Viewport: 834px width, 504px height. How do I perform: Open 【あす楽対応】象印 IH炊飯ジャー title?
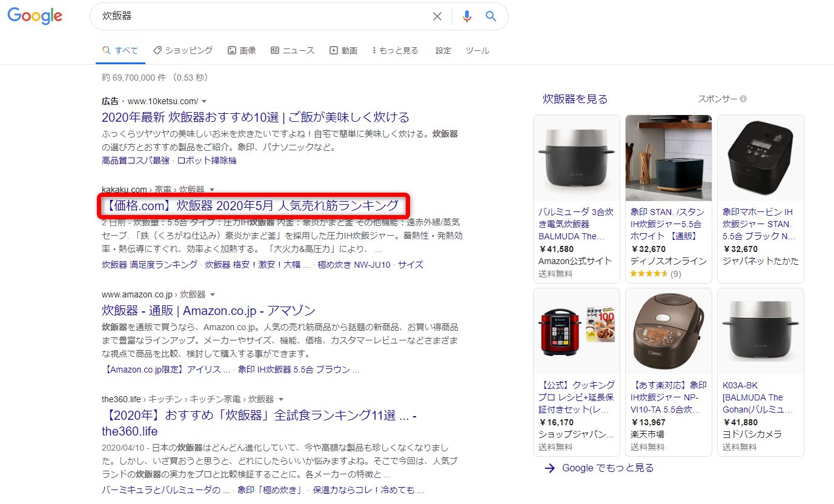pos(668,397)
